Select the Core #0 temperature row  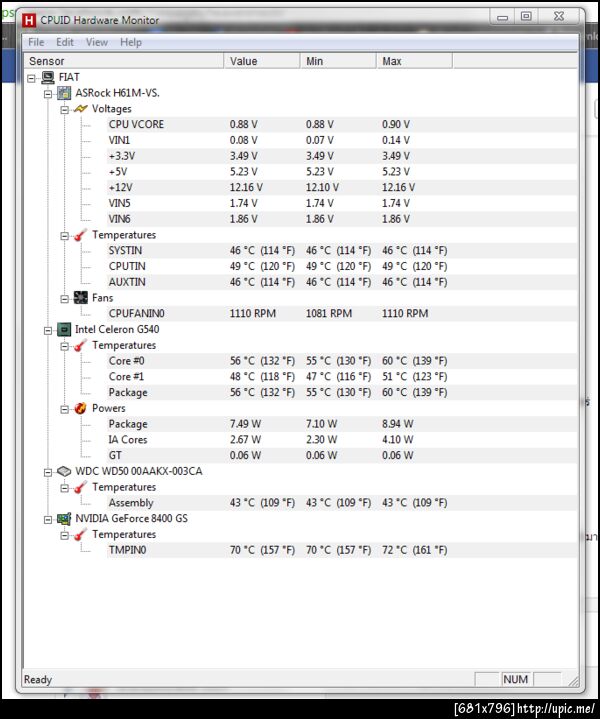coord(342,361)
